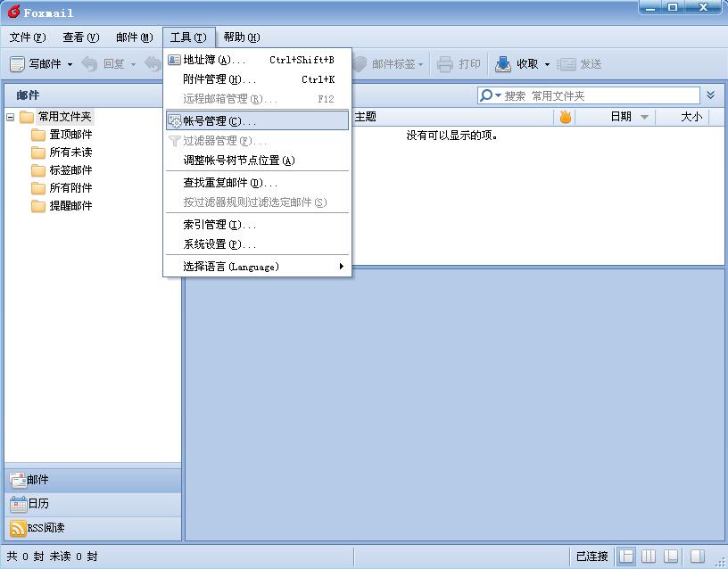Expand the 选择语言 (Language) submenu

257,267
